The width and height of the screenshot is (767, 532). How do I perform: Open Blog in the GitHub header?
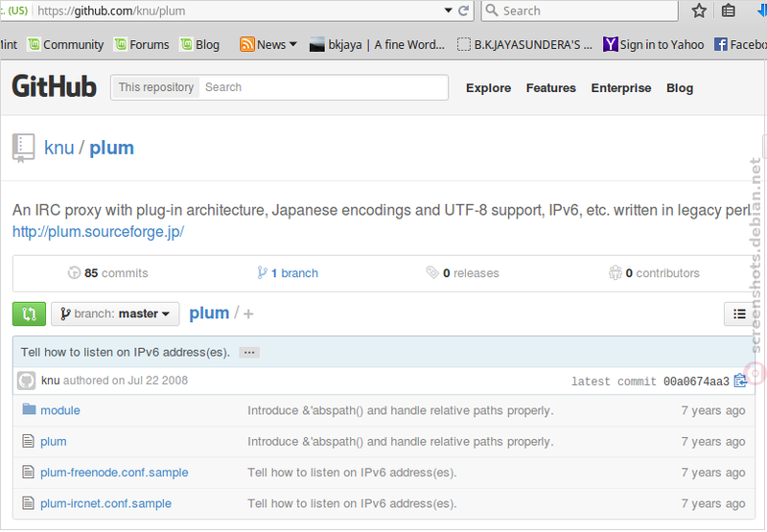pyautogui.click(x=680, y=88)
